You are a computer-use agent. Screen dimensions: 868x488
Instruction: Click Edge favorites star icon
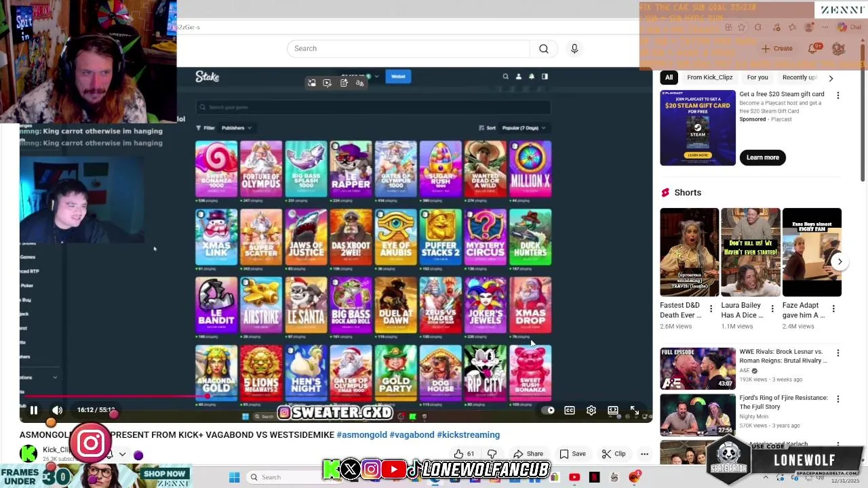coord(741,27)
